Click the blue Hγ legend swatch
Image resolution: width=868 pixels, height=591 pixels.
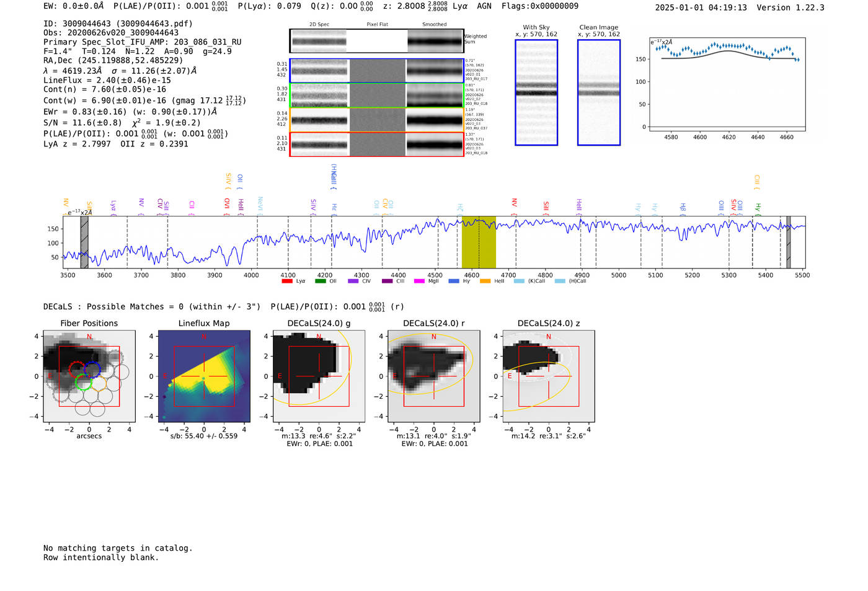(x=454, y=282)
